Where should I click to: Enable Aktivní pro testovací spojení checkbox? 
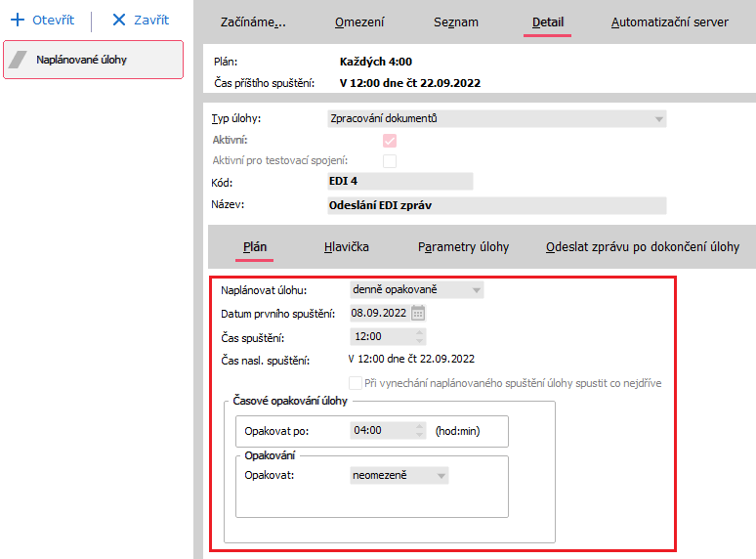390,161
